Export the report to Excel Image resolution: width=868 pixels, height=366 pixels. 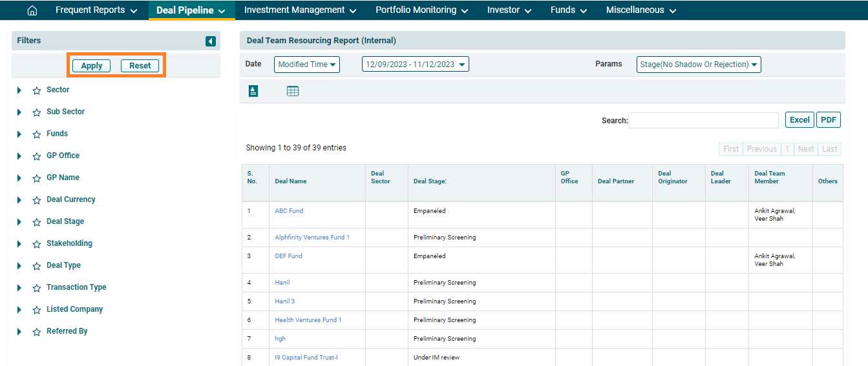[799, 120]
